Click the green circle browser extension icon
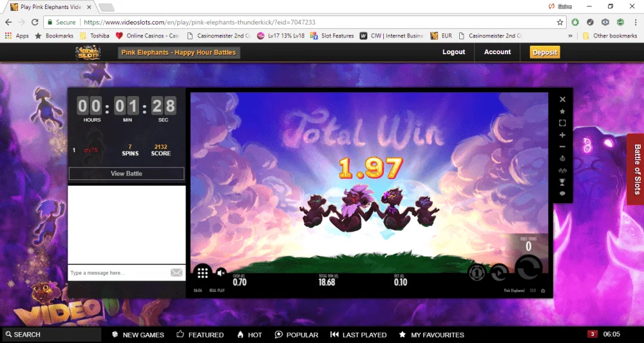The height and width of the screenshot is (343, 644). 575,22
